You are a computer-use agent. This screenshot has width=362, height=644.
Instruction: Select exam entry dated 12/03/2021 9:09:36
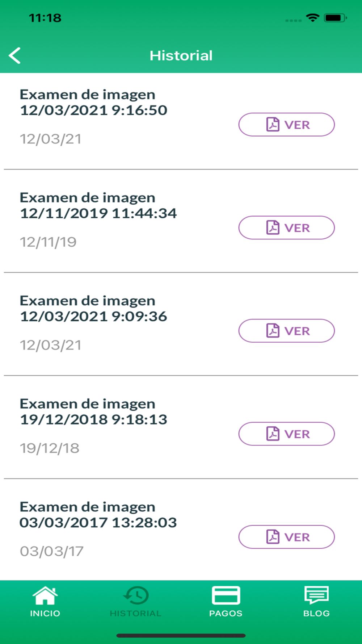[93, 309]
